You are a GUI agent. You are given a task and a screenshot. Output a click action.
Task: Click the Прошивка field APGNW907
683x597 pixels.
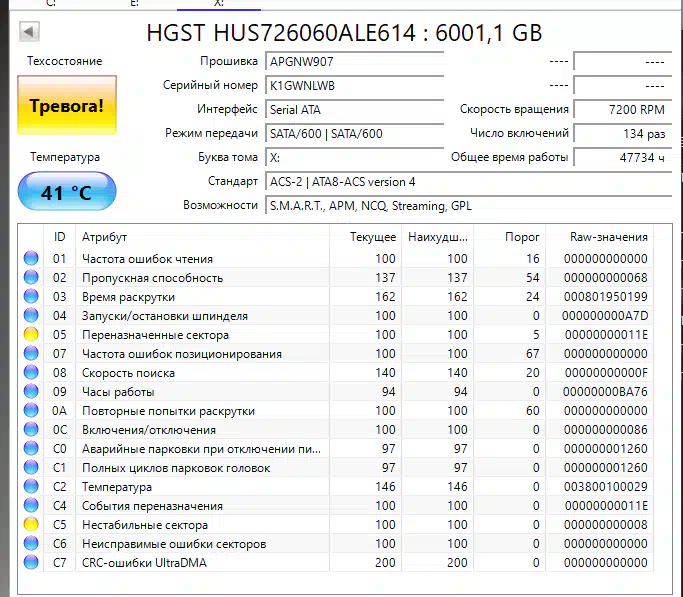point(354,61)
